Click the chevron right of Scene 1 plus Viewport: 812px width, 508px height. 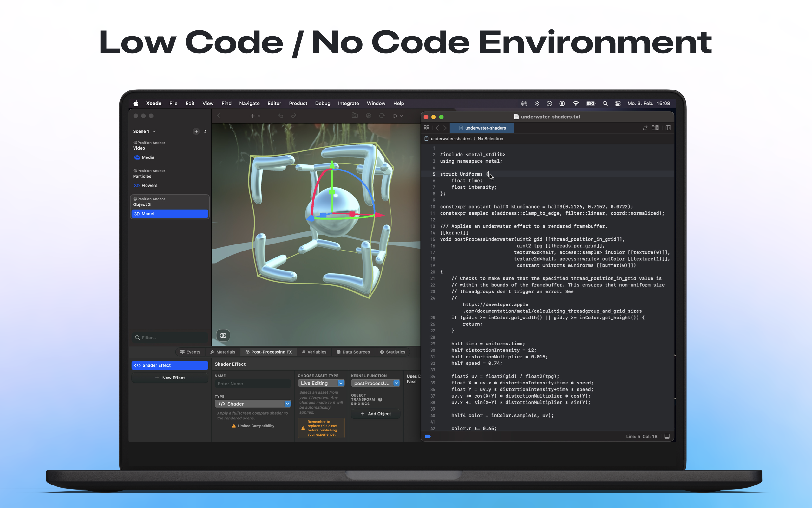tap(205, 131)
